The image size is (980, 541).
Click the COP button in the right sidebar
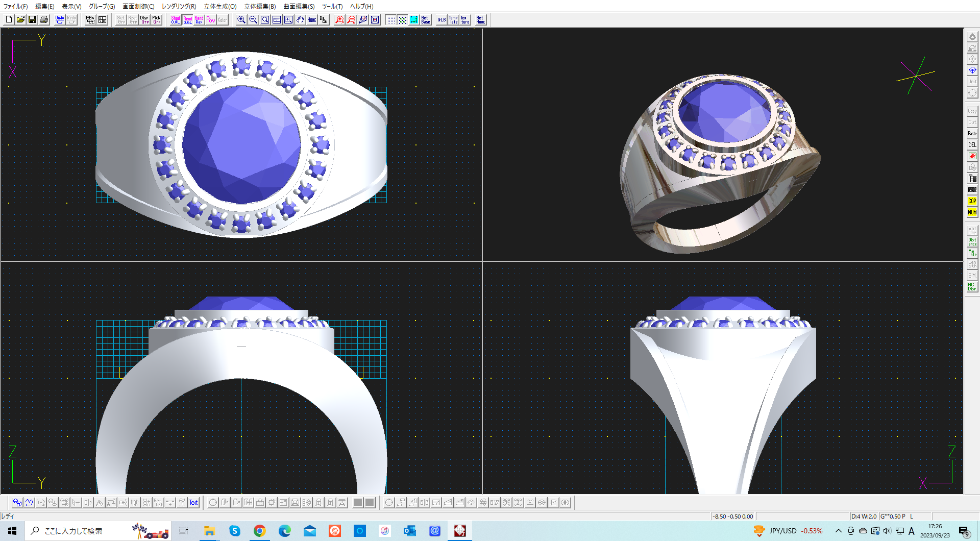coord(972,201)
